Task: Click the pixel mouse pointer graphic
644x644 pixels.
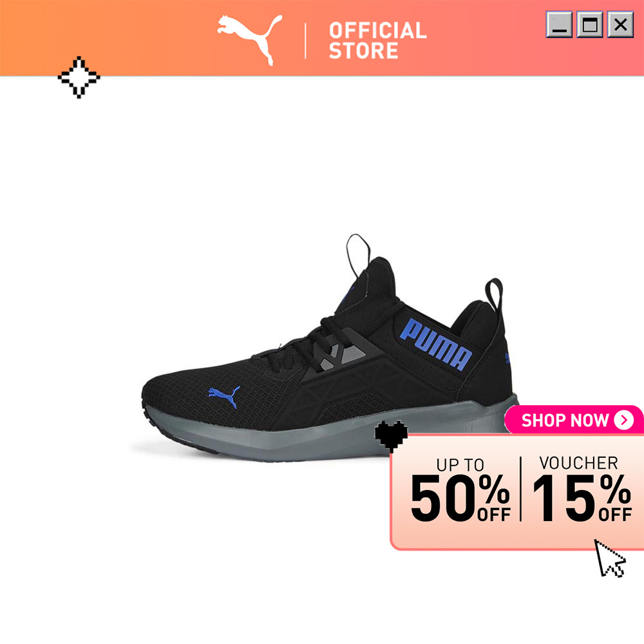Action: tap(610, 558)
